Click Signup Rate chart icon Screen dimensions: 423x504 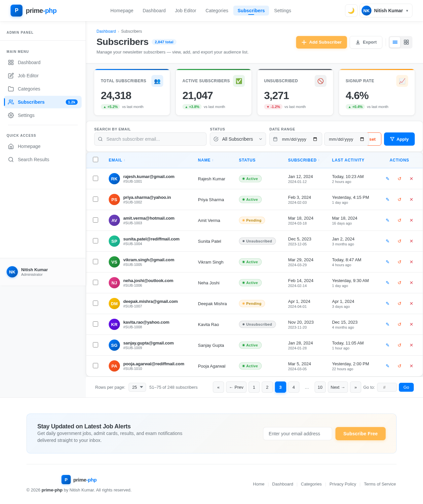(x=402, y=81)
